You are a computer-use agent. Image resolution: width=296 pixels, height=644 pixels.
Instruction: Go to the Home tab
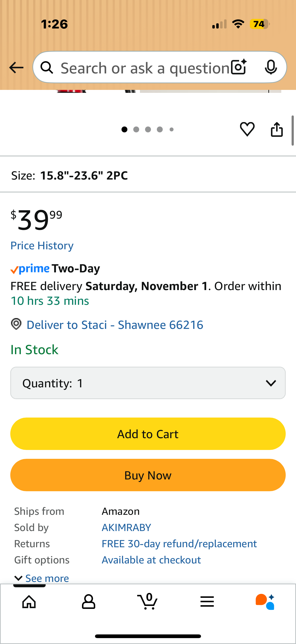tap(29, 602)
